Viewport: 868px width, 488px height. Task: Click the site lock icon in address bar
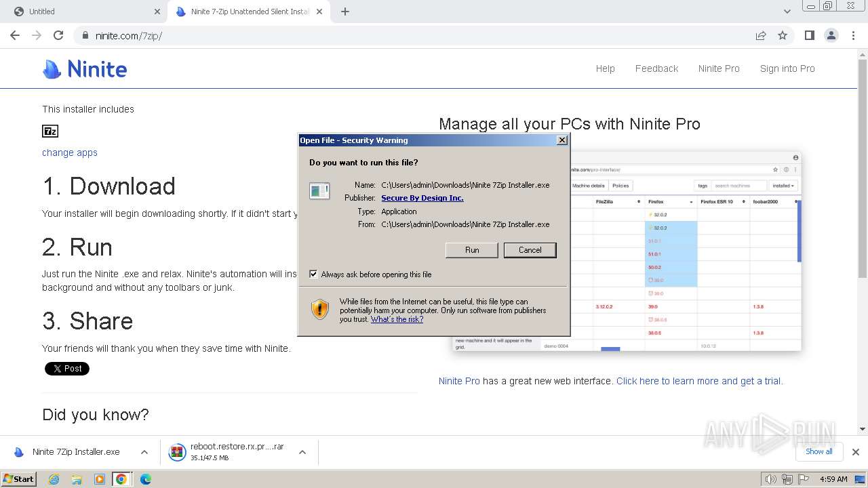(85, 35)
